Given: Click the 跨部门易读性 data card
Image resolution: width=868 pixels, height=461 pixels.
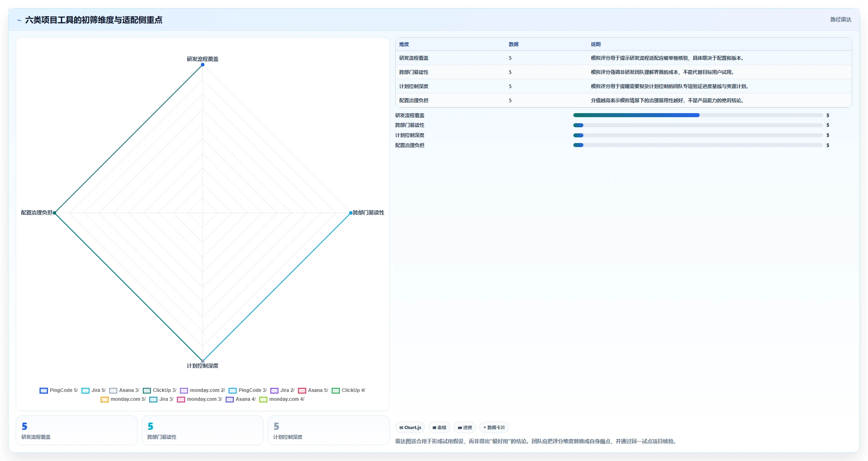Looking at the screenshot, I should point(203,430).
